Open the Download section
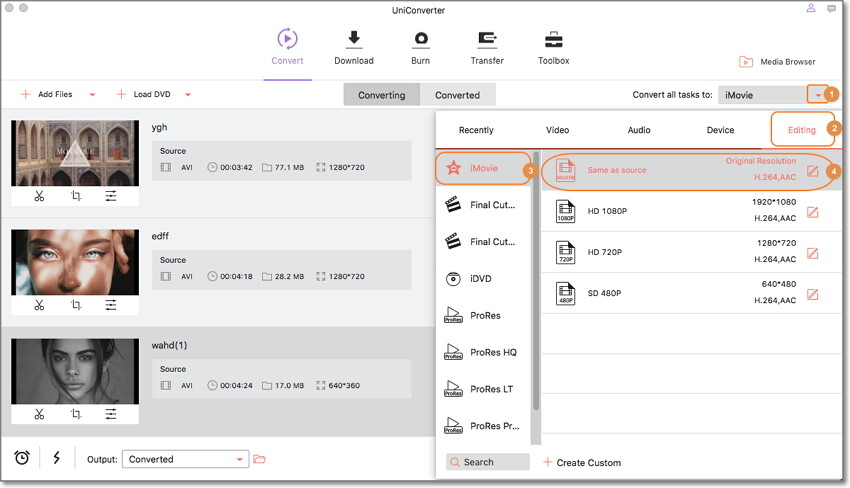The width and height of the screenshot is (850, 488). point(353,48)
